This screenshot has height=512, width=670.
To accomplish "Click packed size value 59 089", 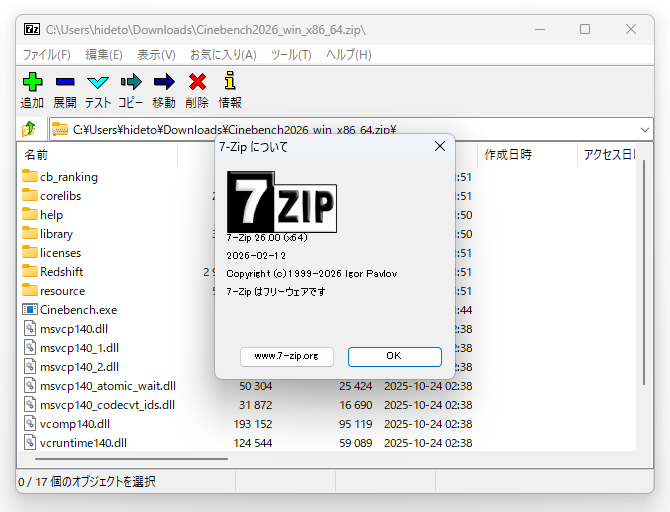I will [x=356, y=443].
